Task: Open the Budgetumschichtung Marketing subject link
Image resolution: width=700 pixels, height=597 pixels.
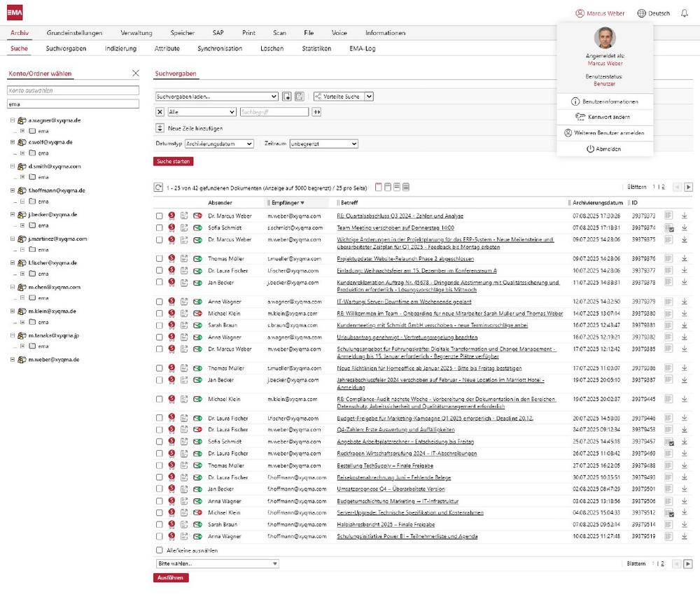Action: 398,501
